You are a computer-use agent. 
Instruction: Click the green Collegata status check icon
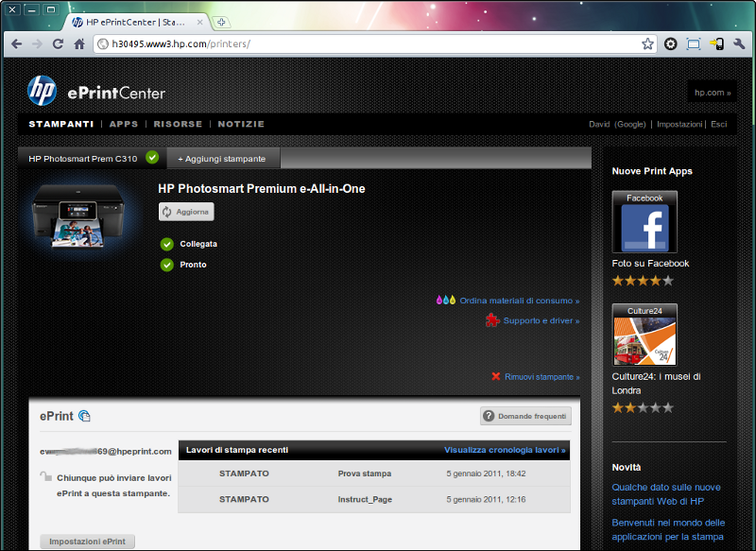[x=167, y=245]
